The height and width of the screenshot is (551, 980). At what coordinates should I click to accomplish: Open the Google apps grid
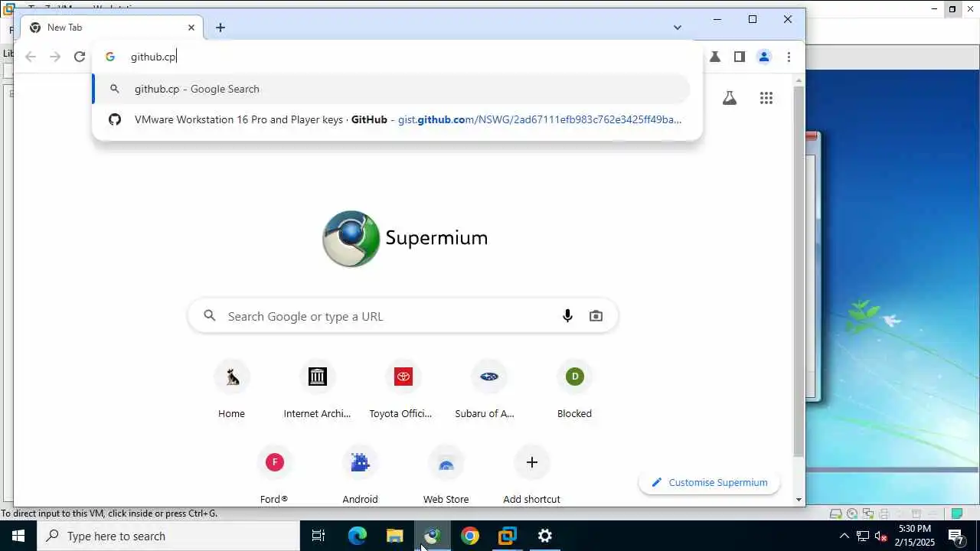(766, 98)
